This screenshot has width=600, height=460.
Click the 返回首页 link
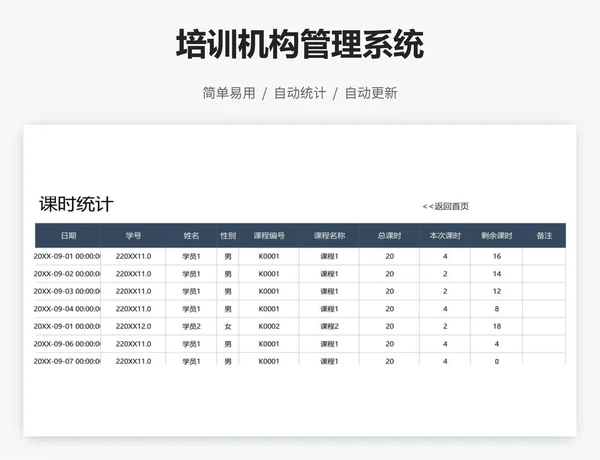tap(446, 207)
